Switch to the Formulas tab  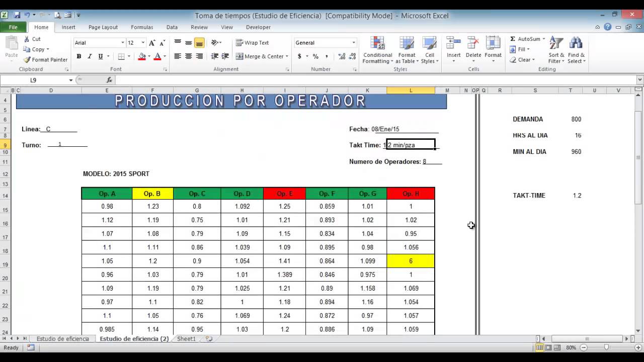pos(142,27)
